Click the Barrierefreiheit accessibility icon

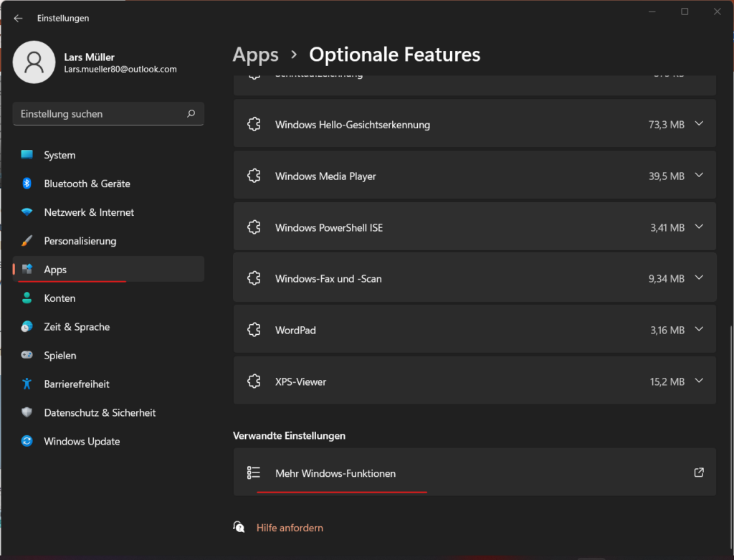(x=27, y=384)
